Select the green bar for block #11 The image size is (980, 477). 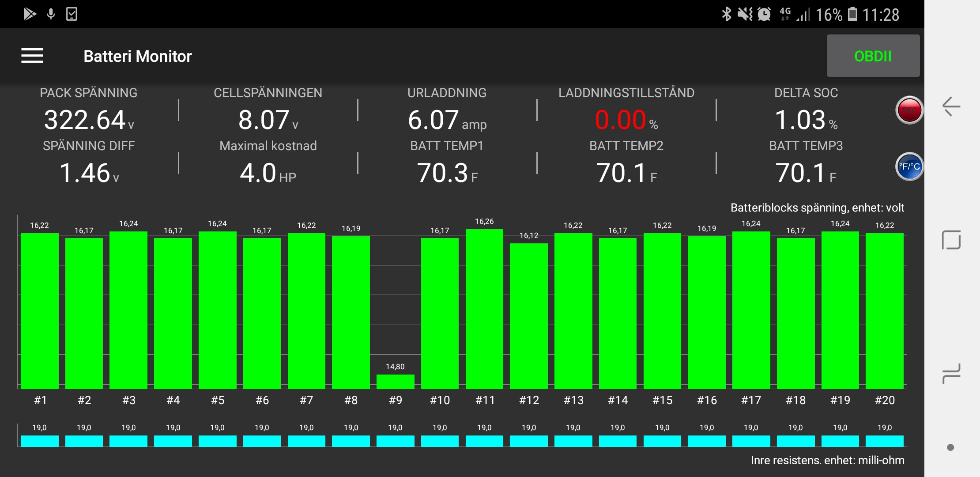tap(484, 308)
